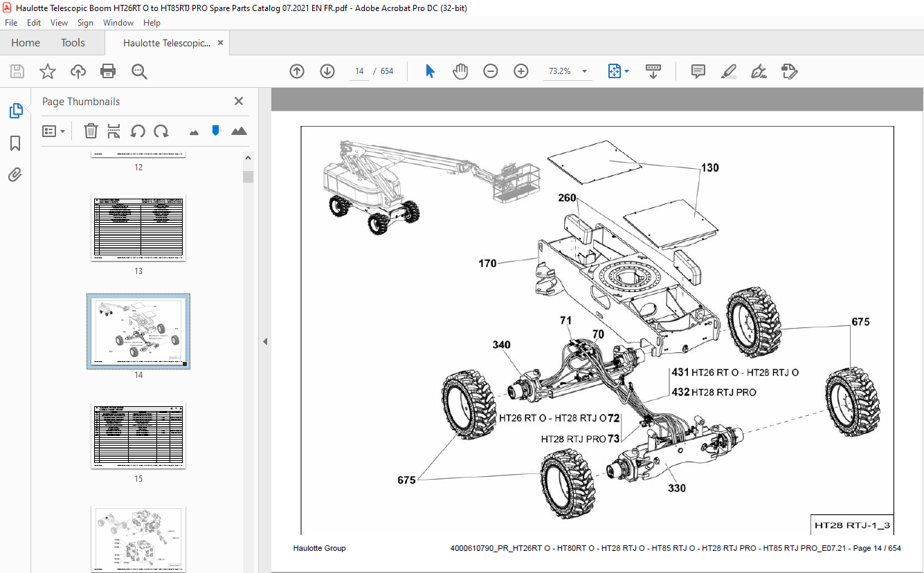Reduce thumbnail size small mountain

[x=194, y=131]
